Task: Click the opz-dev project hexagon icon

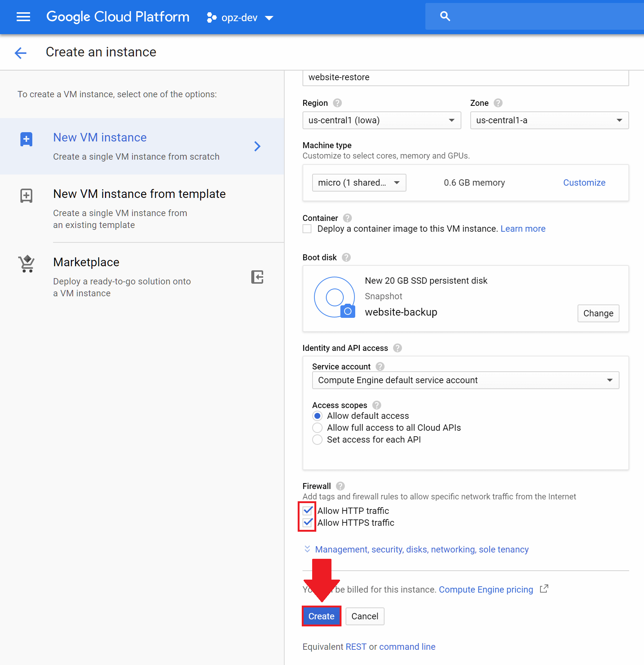Action: pyautogui.click(x=212, y=17)
